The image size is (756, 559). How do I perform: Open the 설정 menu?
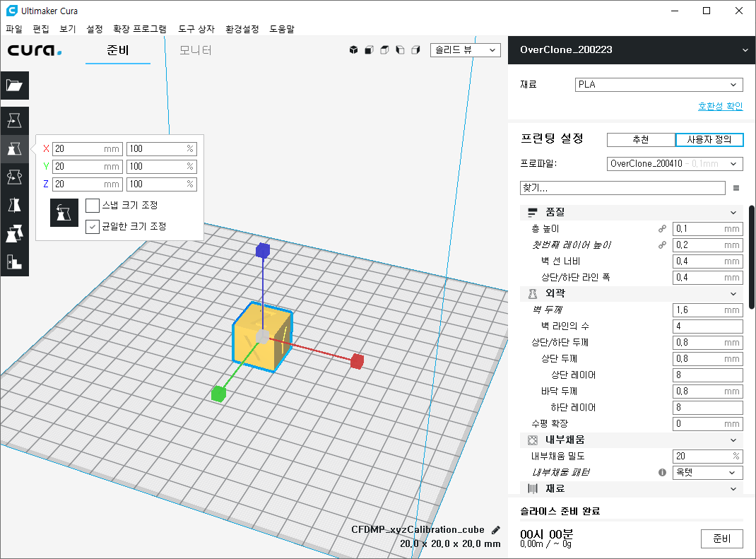point(95,29)
